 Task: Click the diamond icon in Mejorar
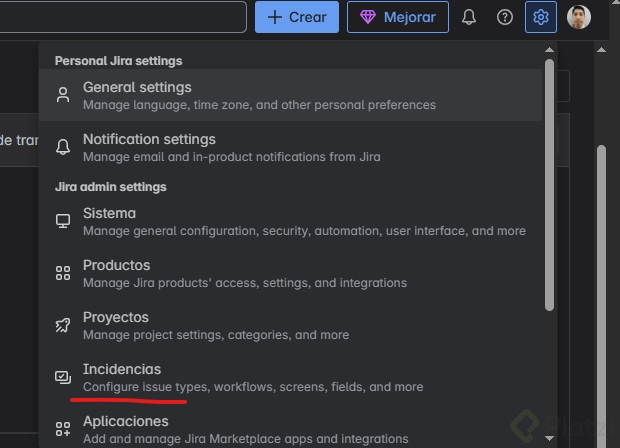[368, 17]
